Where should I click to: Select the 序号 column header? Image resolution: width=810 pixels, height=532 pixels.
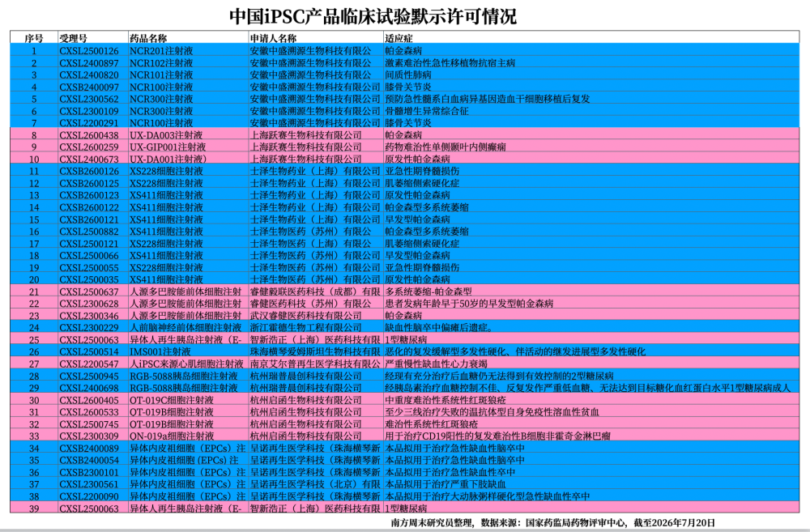pyautogui.click(x=34, y=38)
